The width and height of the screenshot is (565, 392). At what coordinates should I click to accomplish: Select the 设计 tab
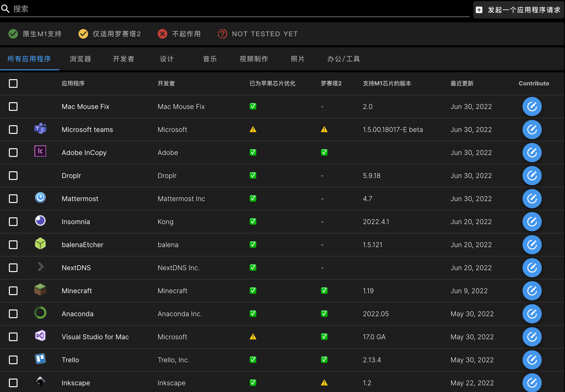(167, 59)
